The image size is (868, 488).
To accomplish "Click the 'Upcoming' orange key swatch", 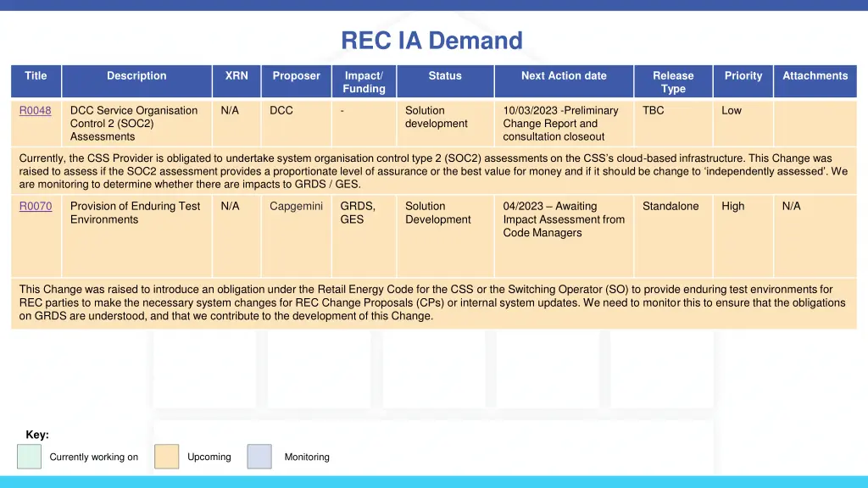I will (x=167, y=457).
